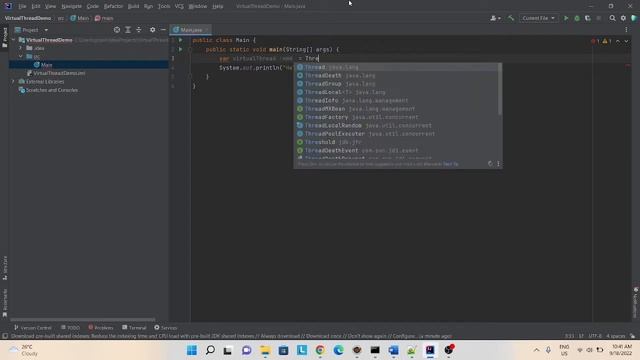Screen dimensions: 640x360
Task: Click Main in the breadcrumb navigation bar
Action: [x=79, y=18]
